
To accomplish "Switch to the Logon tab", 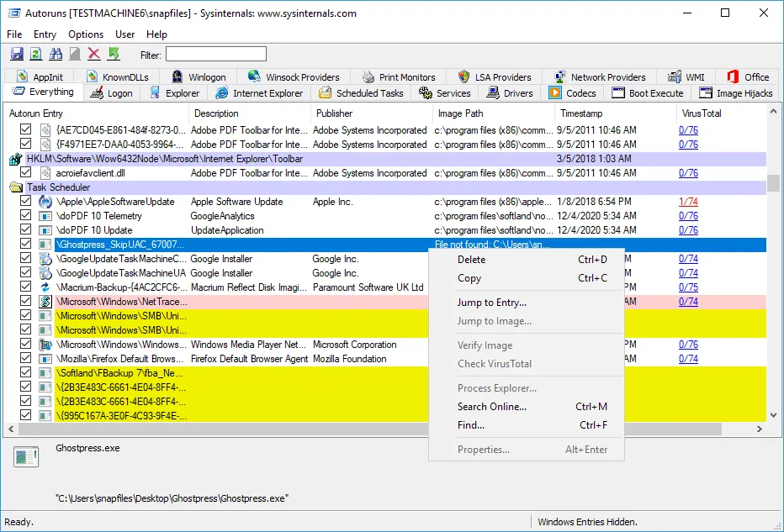I will (112, 93).
